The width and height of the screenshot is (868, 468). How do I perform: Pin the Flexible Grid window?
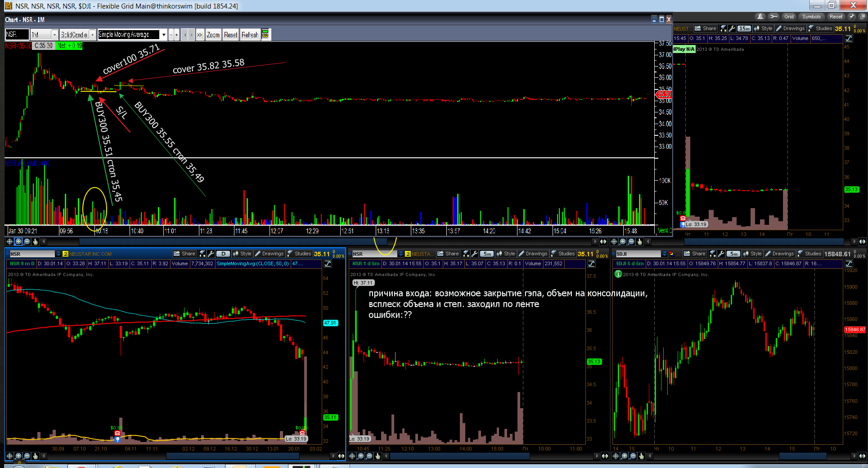click(x=851, y=17)
